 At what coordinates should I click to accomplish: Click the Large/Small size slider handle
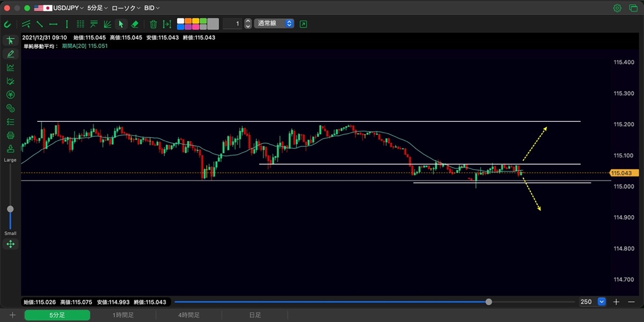click(10, 209)
